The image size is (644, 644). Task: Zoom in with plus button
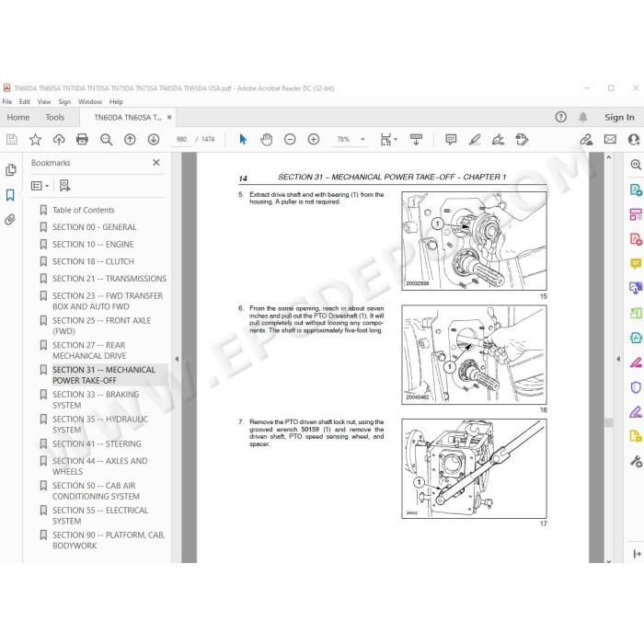[314, 140]
